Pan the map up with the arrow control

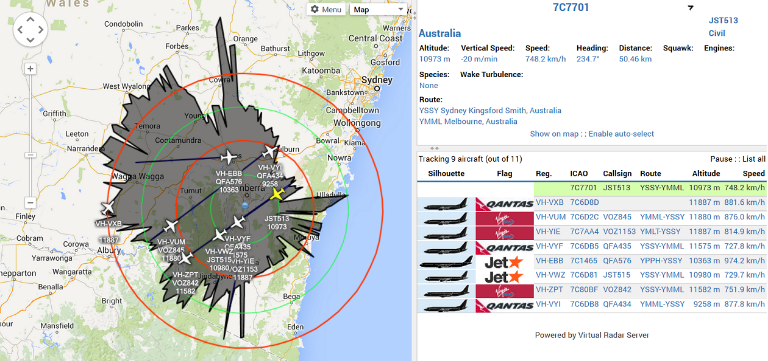click(30, 20)
